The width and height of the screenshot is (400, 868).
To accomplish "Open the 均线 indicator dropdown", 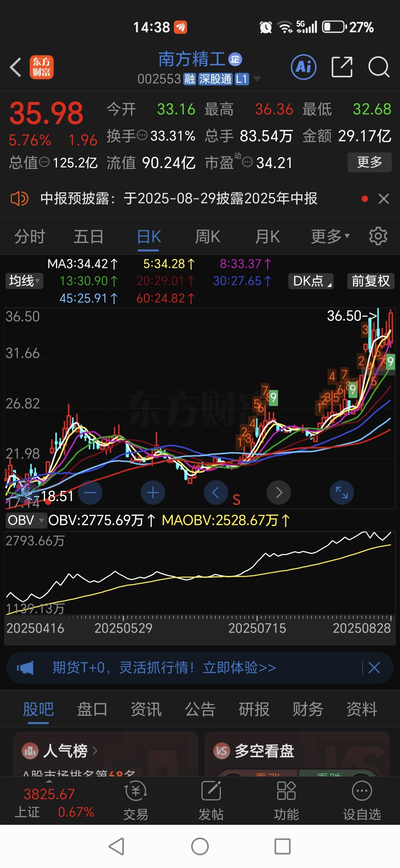I will (24, 281).
